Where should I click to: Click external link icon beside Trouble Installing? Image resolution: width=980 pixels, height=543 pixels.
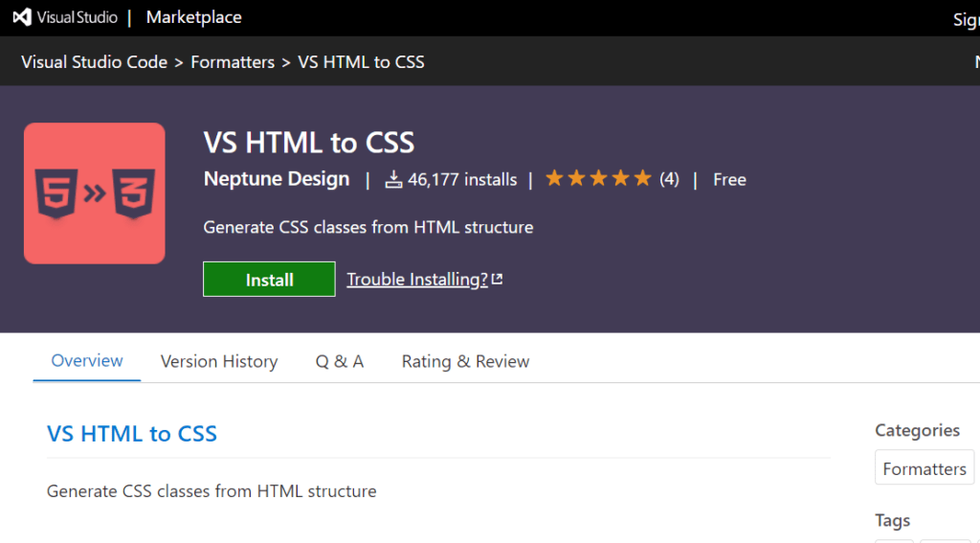point(498,279)
